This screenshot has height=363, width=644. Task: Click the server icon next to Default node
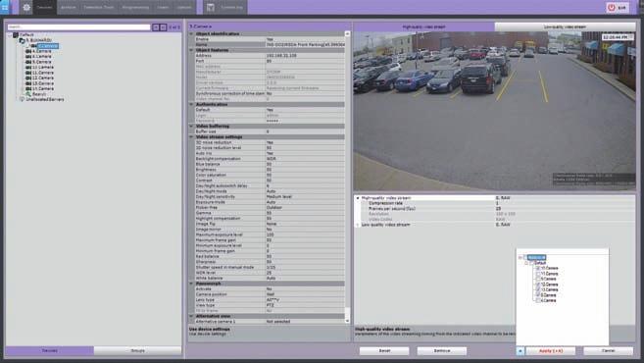point(16,35)
